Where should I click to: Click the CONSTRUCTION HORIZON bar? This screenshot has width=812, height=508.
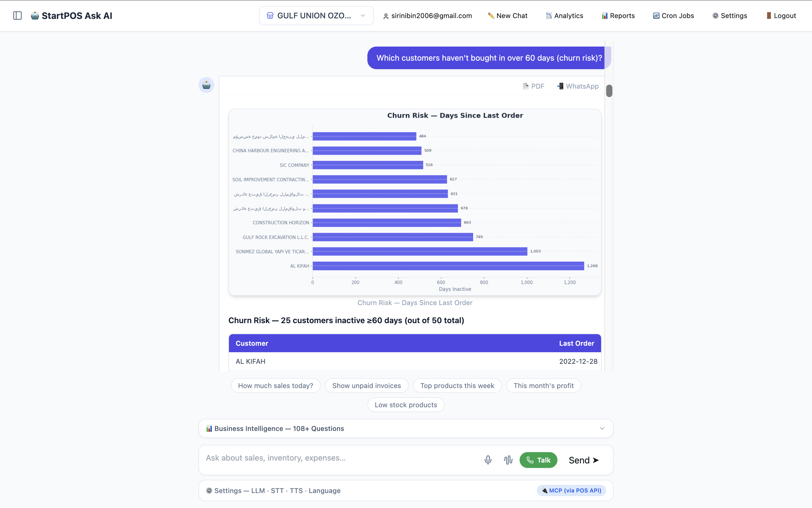[387, 222]
